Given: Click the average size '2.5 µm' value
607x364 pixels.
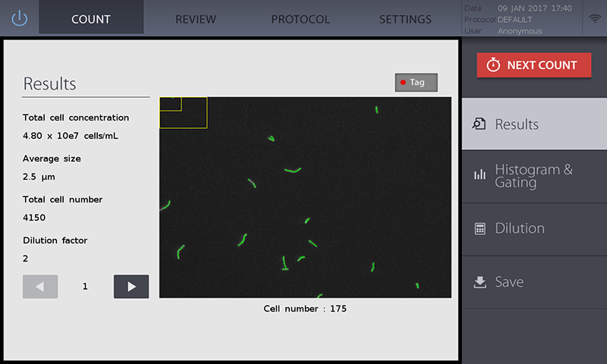Looking at the screenshot, I should [x=39, y=177].
